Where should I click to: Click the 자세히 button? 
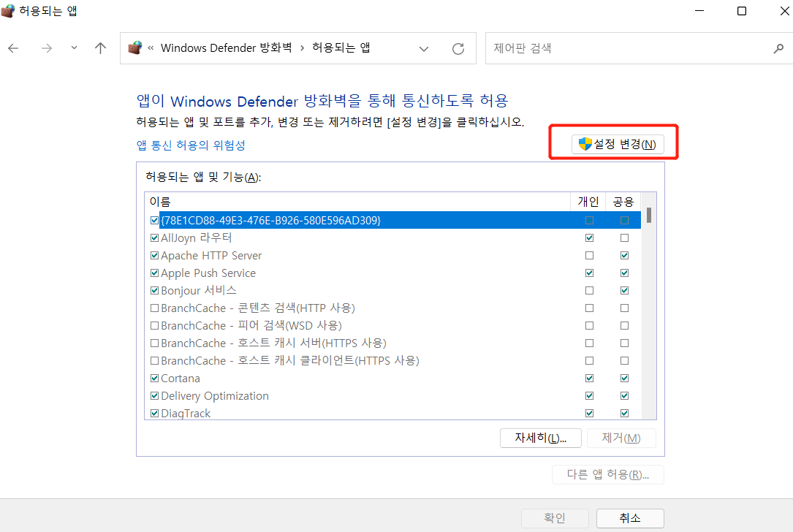coord(540,438)
